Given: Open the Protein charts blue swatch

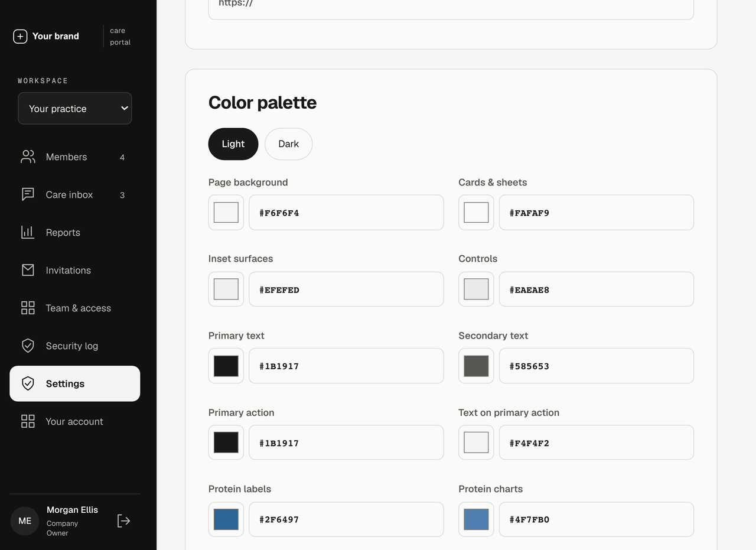Looking at the screenshot, I should 476,519.
